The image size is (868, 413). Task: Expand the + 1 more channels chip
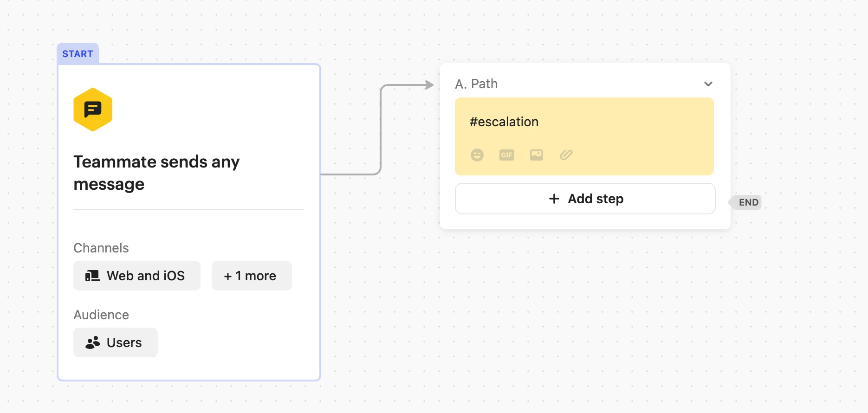(x=252, y=276)
